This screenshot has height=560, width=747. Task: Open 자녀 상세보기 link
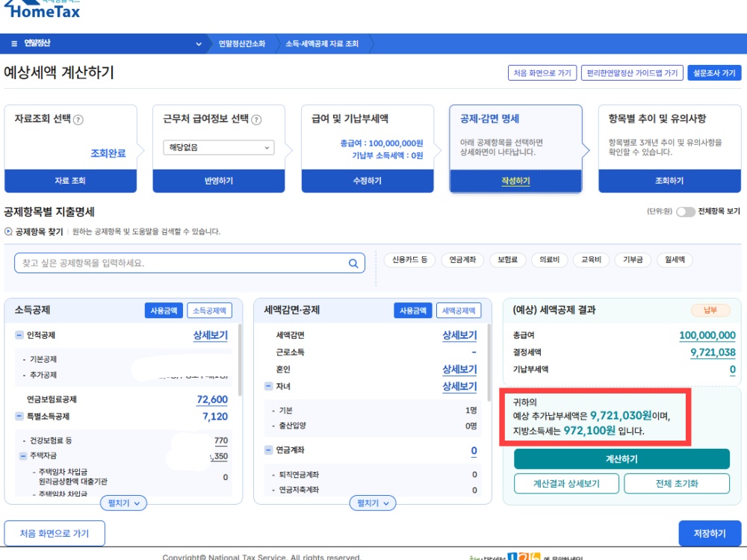click(x=459, y=386)
